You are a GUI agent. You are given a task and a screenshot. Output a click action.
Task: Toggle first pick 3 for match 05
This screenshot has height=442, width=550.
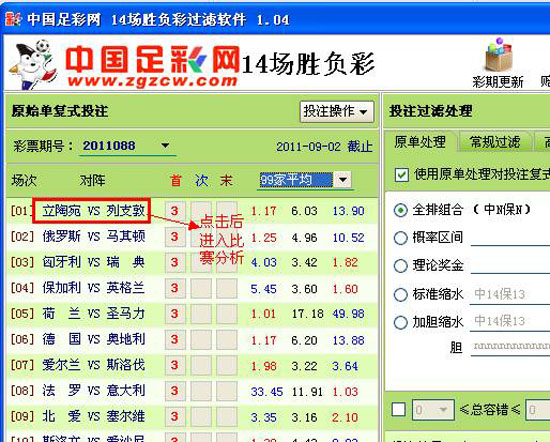point(175,314)
